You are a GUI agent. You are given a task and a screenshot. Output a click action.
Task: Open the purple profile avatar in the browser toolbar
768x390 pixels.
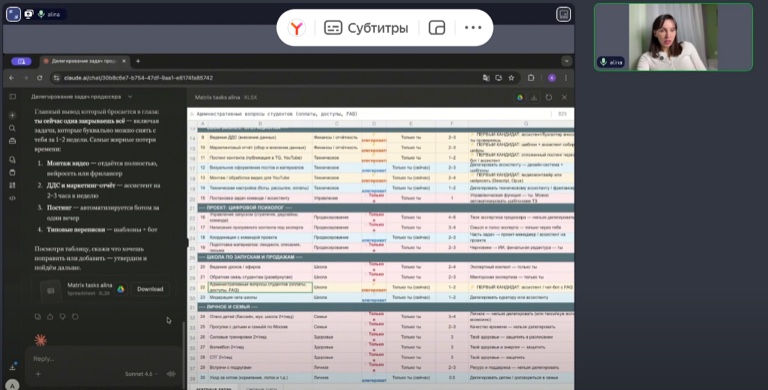(552, 78)
